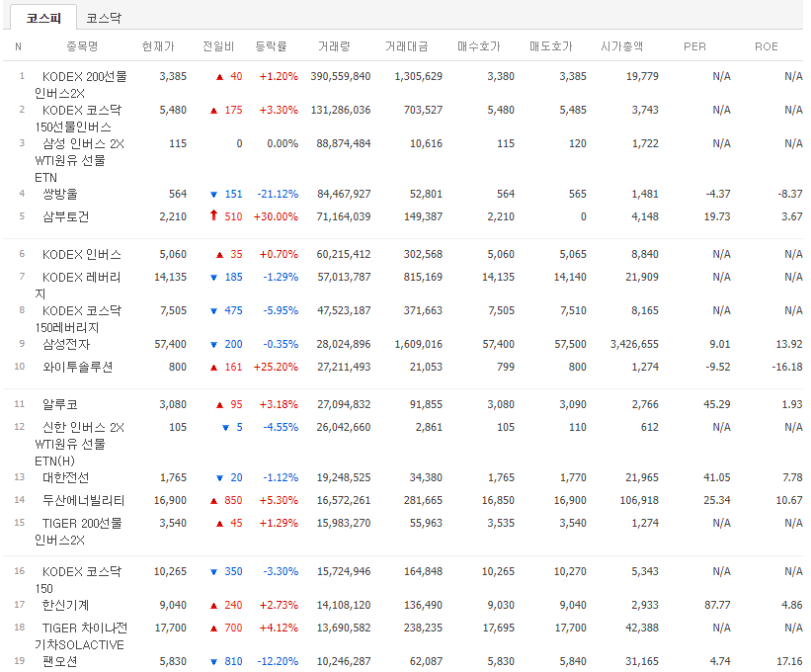This screenshot has height=672, width=811.
Task: Click the red up triangle in 한신기계 row
Action: (x=213, y=606)
